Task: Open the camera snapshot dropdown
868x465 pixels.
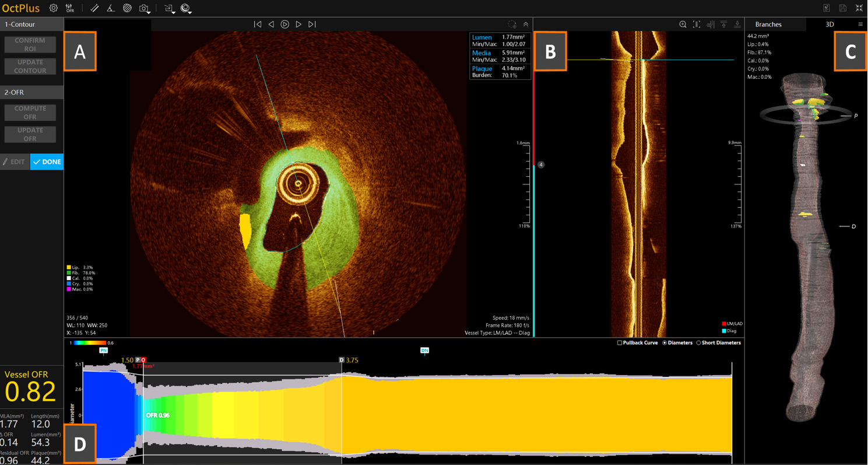Action: (145, 8)
